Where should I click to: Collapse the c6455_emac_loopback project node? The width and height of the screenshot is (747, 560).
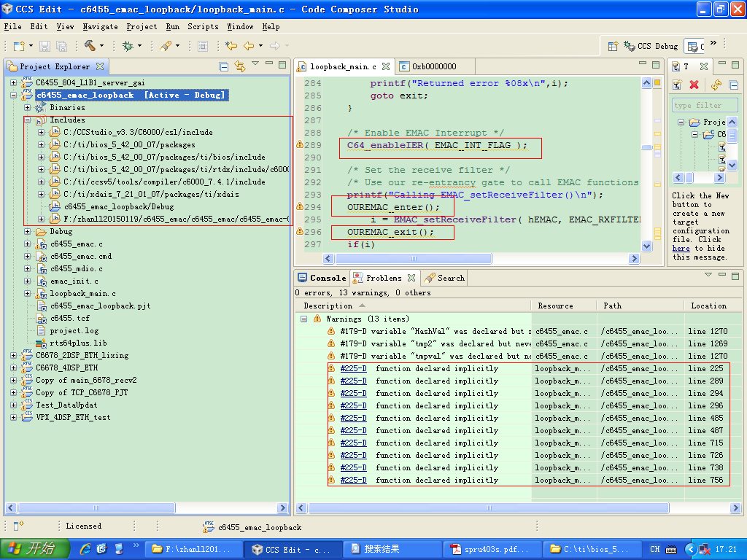13,96
